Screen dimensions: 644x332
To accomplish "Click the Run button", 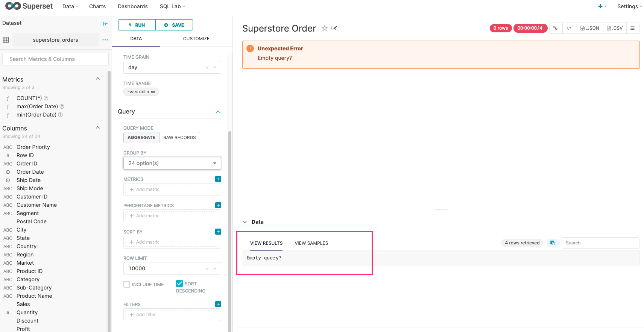I will point(137,25).
